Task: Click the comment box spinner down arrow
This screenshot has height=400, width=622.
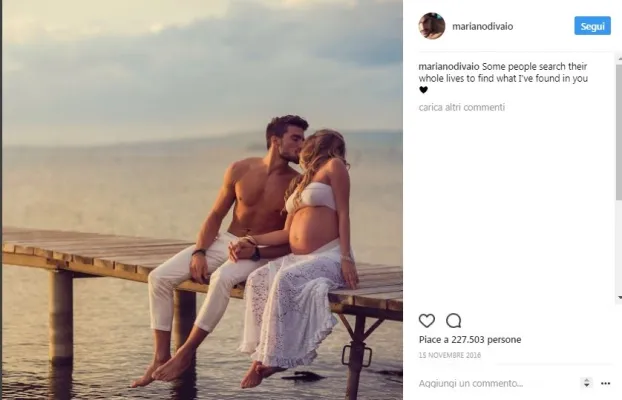Action: (587, 386)
